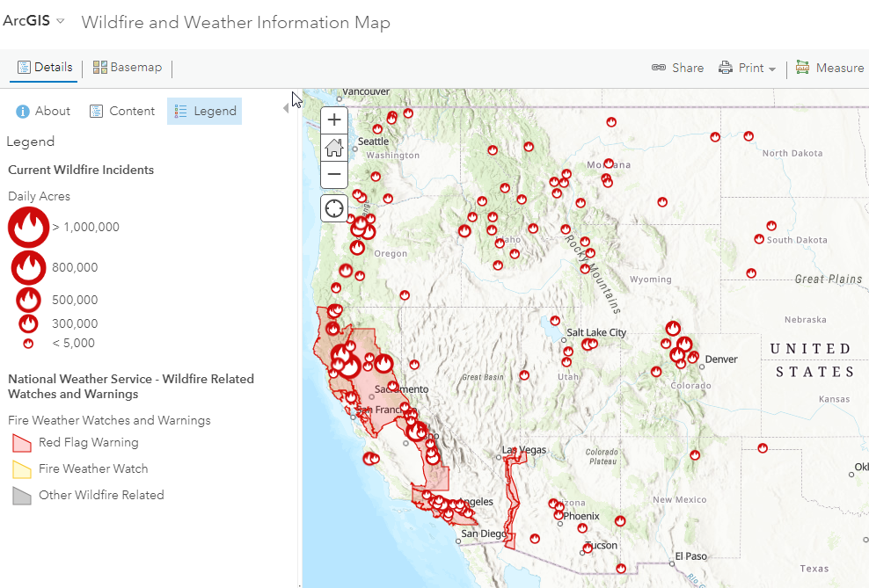The height and width of the screenshot is (588, 869).
Task: Share the wildfire map
Action: pos(677,68)
